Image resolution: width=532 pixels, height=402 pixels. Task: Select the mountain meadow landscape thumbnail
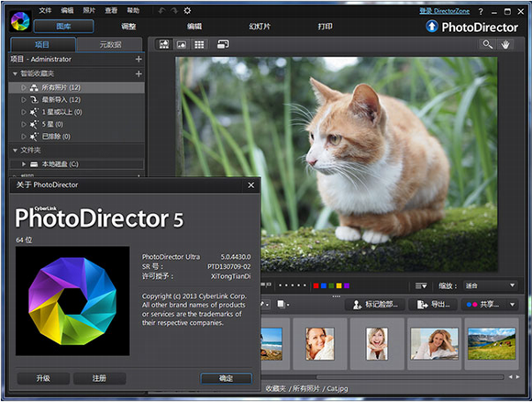click(x=492, y=343)
